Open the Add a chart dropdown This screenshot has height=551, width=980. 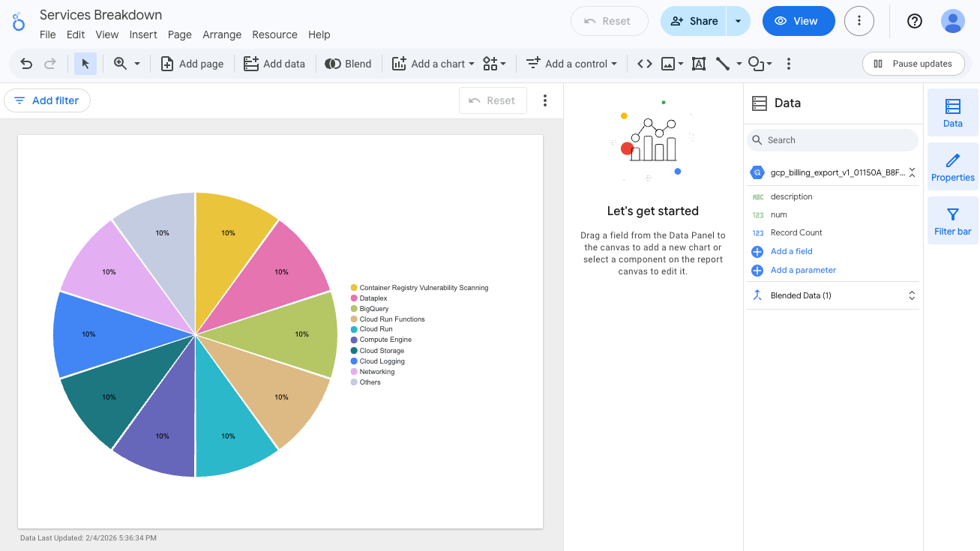tap(433, 64)
